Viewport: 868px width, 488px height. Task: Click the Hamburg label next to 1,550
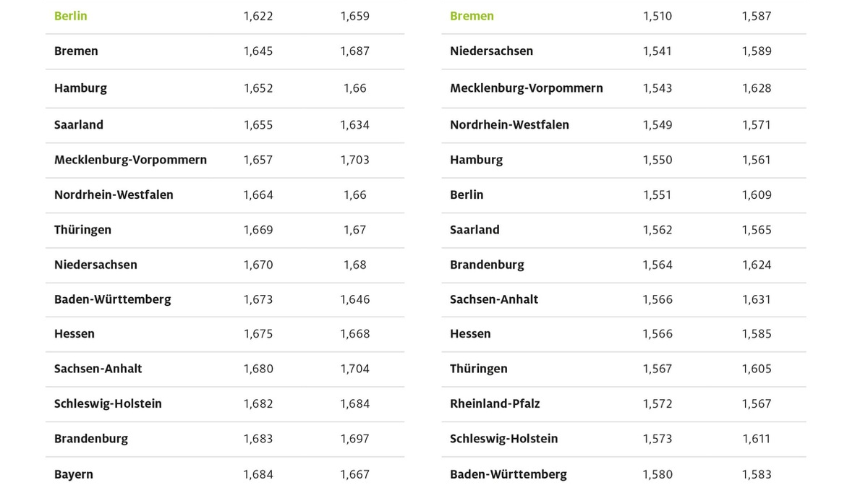[x=476, y=160]
